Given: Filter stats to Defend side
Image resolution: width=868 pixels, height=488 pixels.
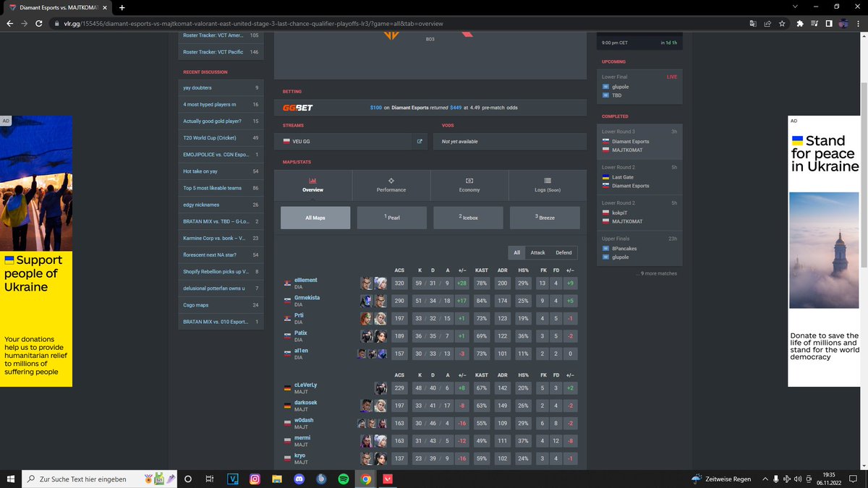Looking at the screenshot, I should point(563,252).
